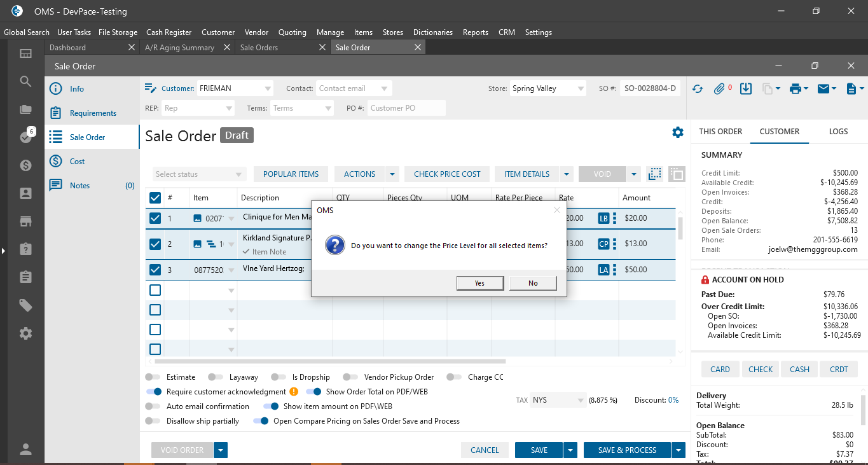Expand the Customer FRIEMAN dropdown
The height and width of the screenshot is (465, 868).
coord(268,88)
